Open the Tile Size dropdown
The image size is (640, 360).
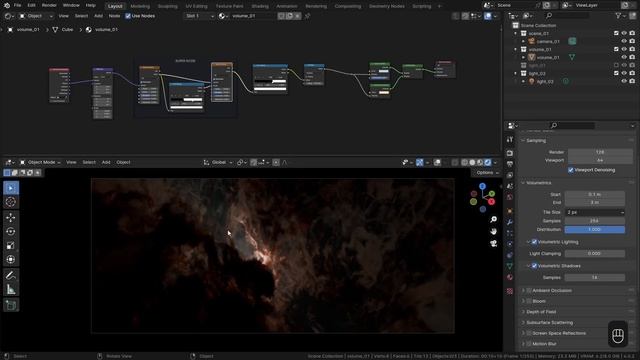coord(595,212)
